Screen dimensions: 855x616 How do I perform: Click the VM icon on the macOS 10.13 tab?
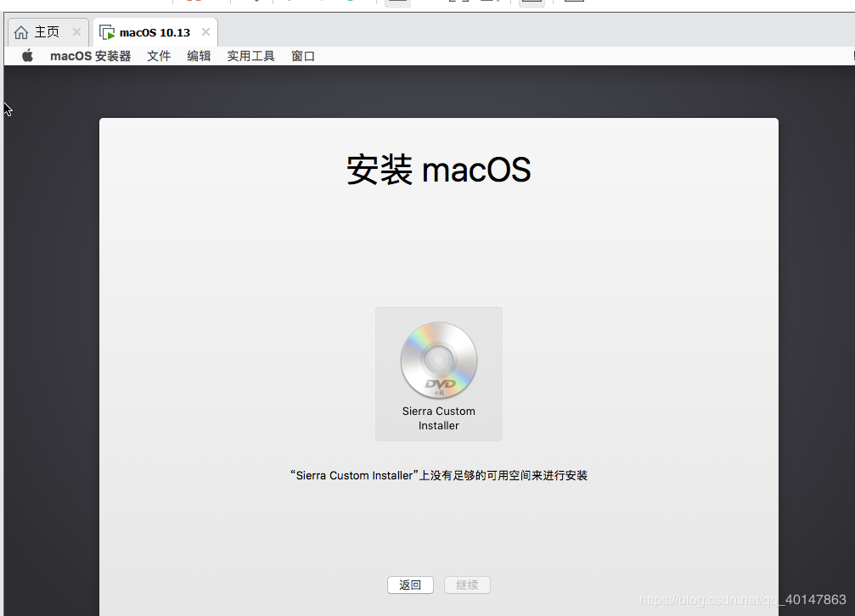click(107, 32)
